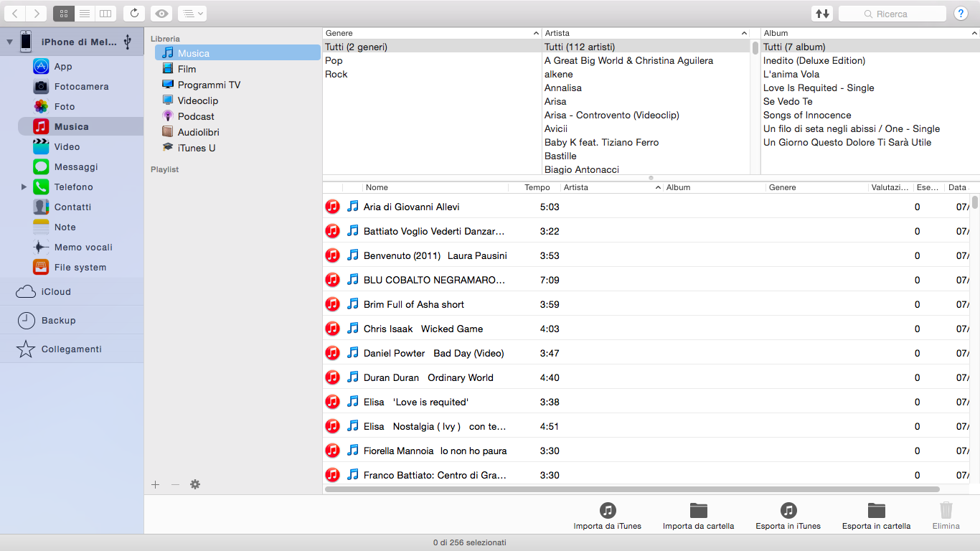Open the list options dropdown in toolbar
Image resolution: width=980 pixels, height=551 pixels.
(x=192, y=14)
